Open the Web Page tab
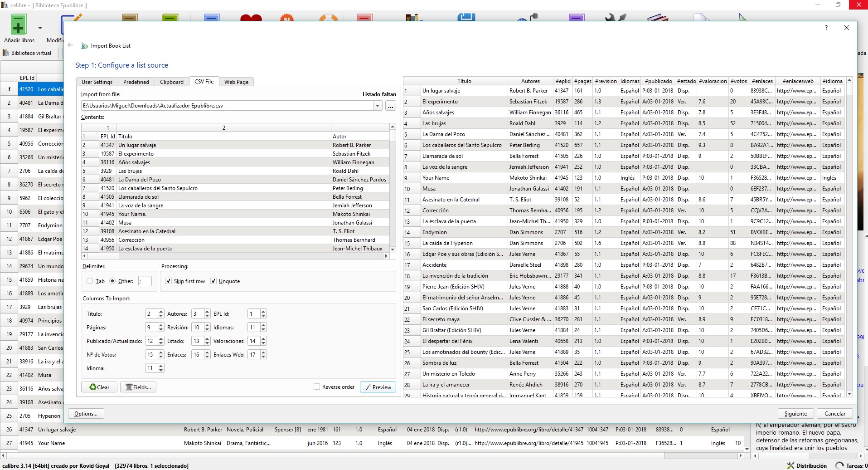 pos(237,82)
